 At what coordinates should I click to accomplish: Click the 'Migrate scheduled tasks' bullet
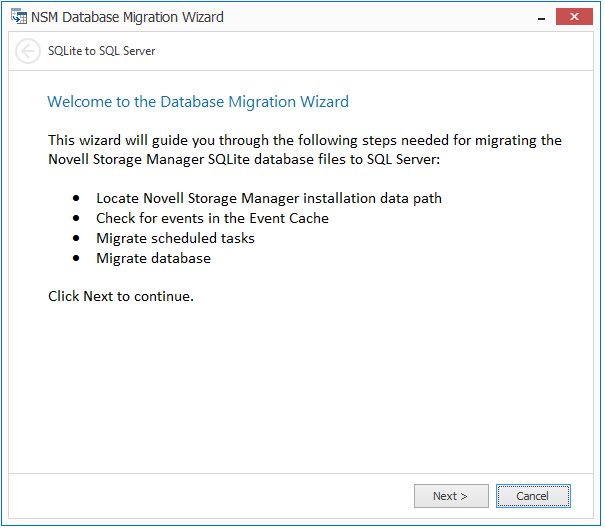[x=176, y=238]
